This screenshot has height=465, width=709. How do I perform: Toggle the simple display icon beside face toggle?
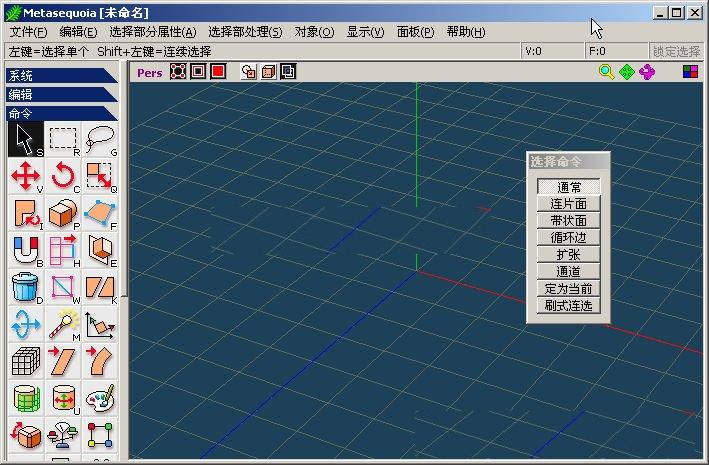(248, 71)
